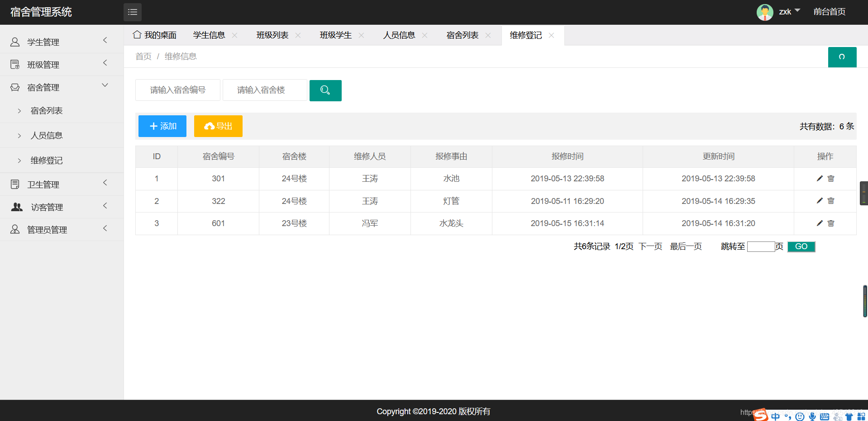
Task: Focus the 跳转至 page number input
Action: [x=761, y=246]
